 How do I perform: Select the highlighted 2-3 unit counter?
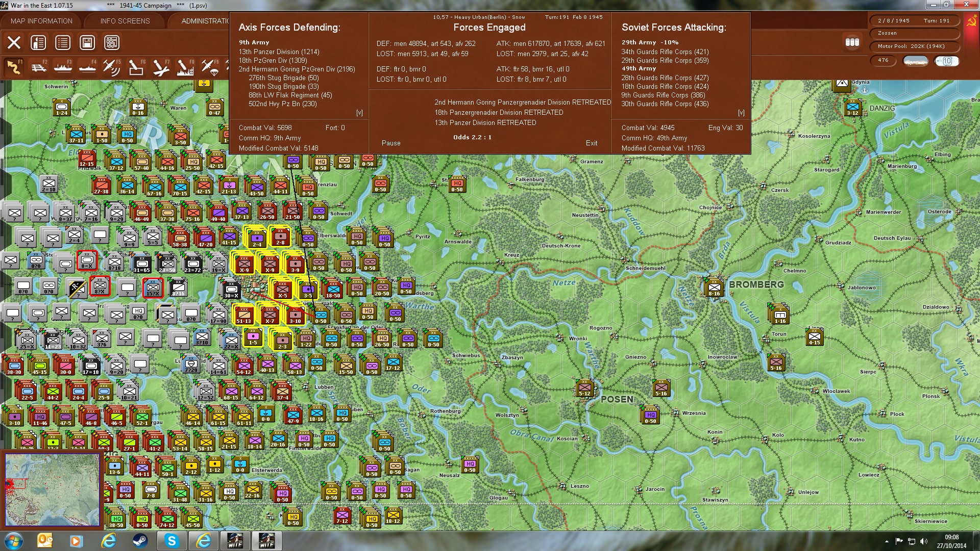(x=282, y=340)
